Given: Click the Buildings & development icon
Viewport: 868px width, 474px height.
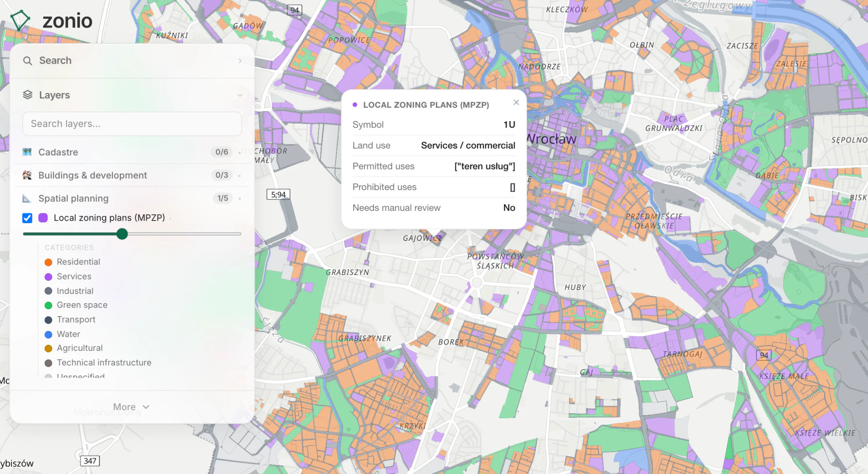Looking at the screenshot, I should pyautogui.click(x=27, y=175).
